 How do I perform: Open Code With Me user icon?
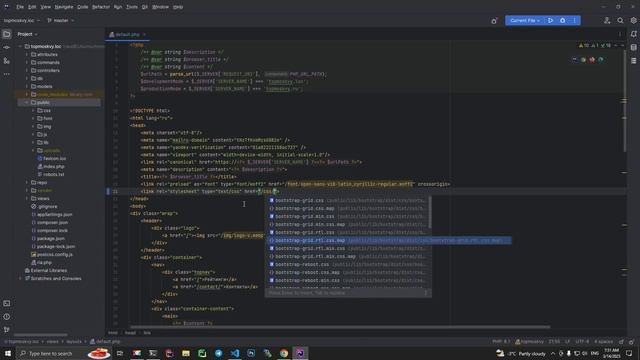click(x=607, y=20)
